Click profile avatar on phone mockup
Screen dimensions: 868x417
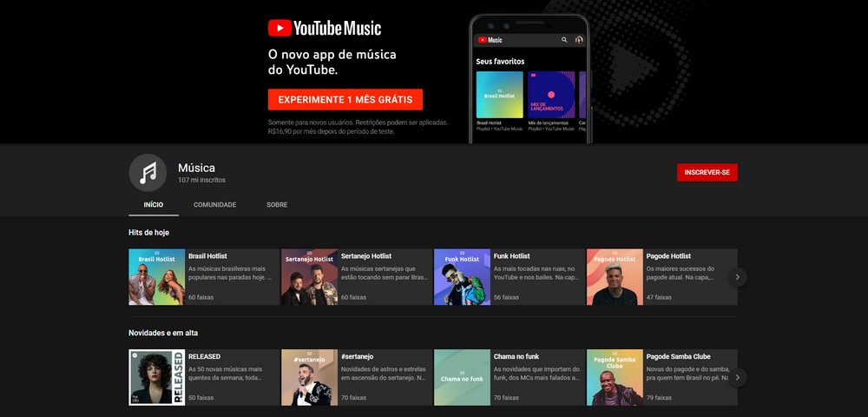point(578,40)
